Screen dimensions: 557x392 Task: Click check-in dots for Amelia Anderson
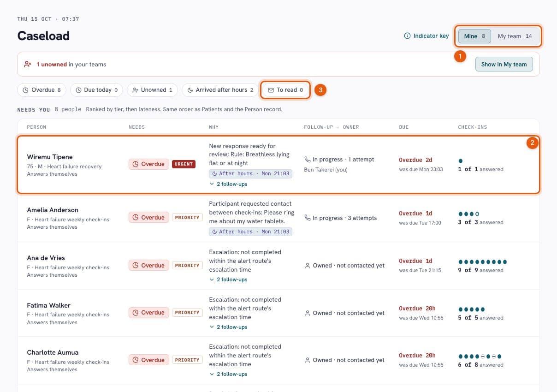pyautogui.click(x=469, y=214)
